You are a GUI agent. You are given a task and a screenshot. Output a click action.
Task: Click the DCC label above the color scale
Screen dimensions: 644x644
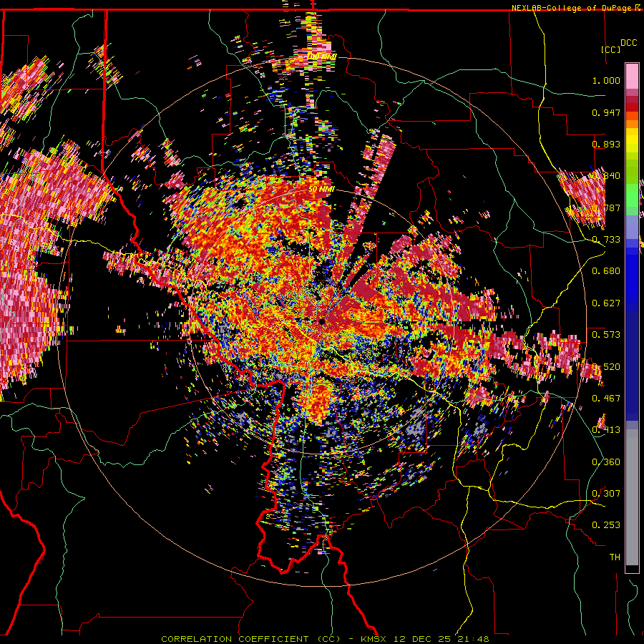tap(628, 43)
